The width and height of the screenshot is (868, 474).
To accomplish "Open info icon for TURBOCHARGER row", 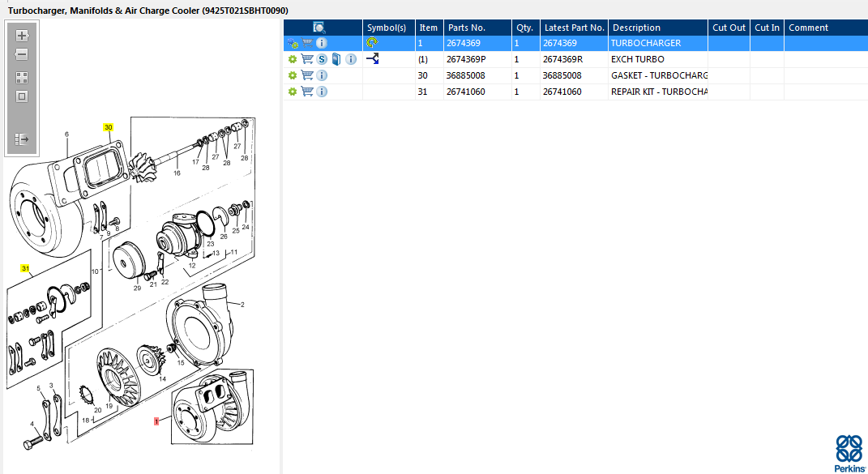I will pyautogui.click(x=322, y=43).
